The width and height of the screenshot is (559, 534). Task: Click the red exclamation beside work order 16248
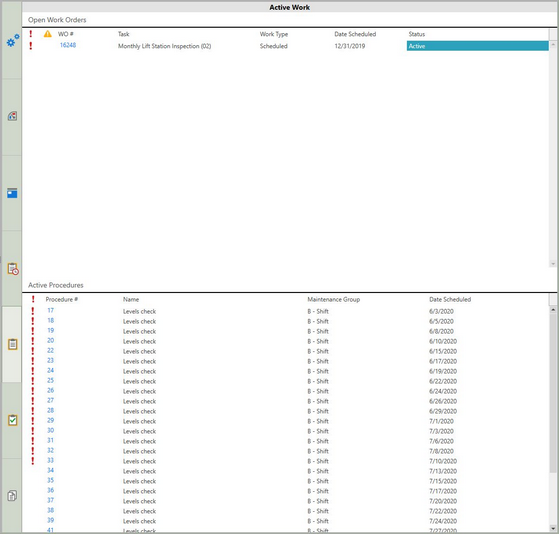(31, 46)
